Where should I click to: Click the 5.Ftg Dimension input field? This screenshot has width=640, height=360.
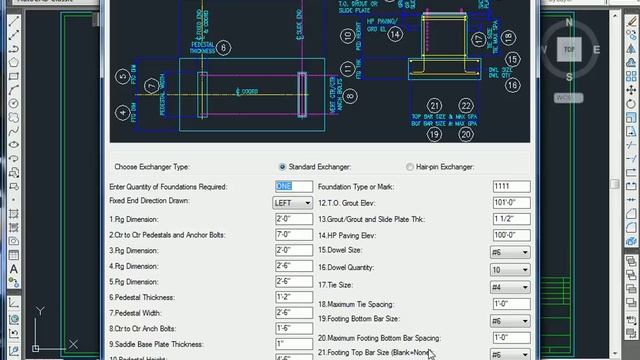pyautogui.click(x=294, y=282)
